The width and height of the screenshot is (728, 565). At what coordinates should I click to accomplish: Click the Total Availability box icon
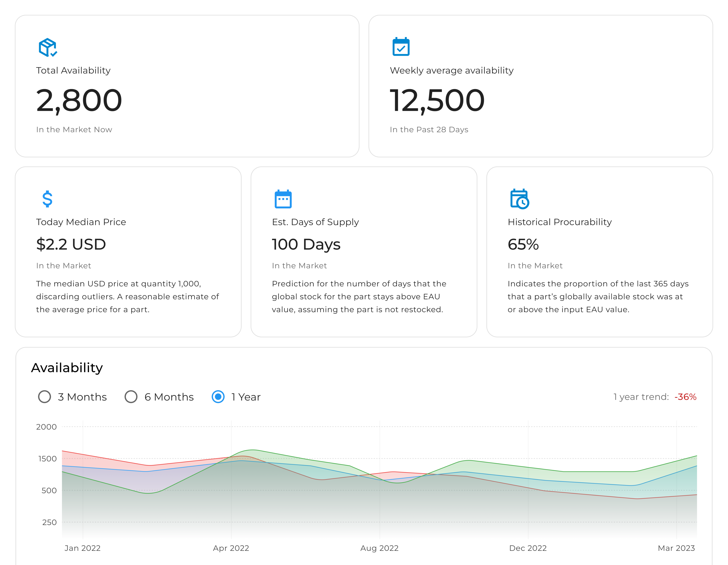point(48,47)
